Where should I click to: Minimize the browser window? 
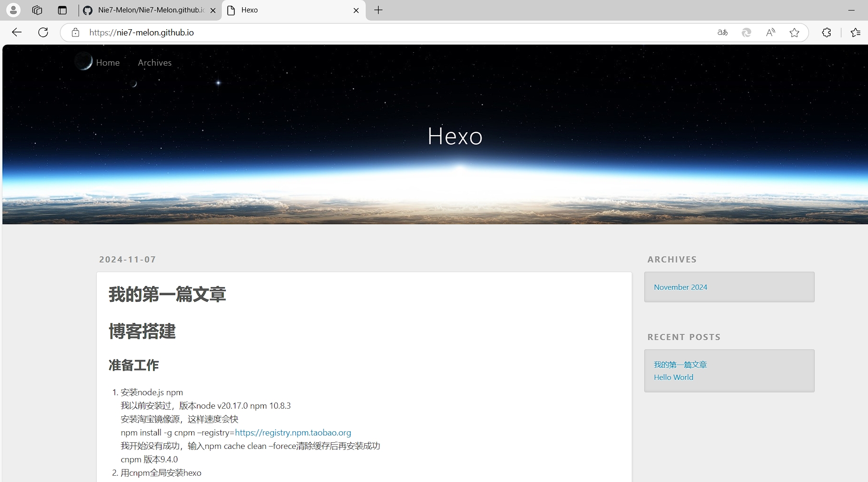pyautogui.click(x=851, y=10)
